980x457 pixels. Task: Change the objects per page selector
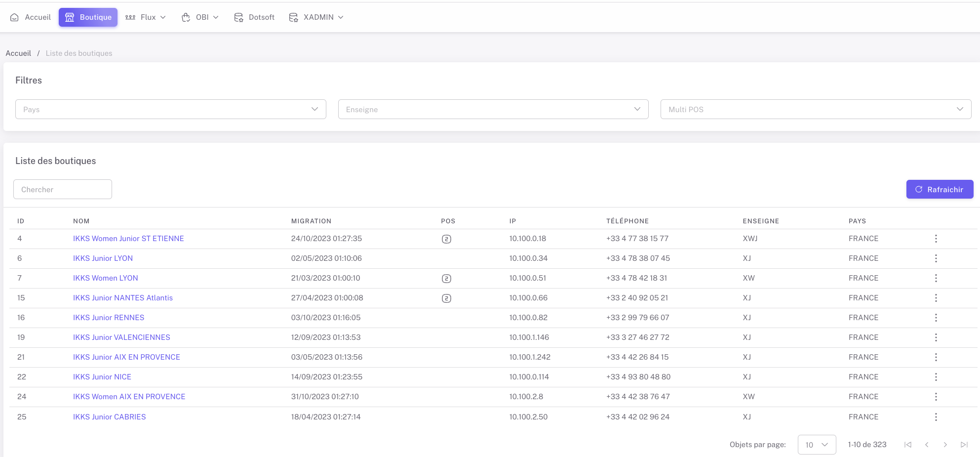tap(817, 445)
